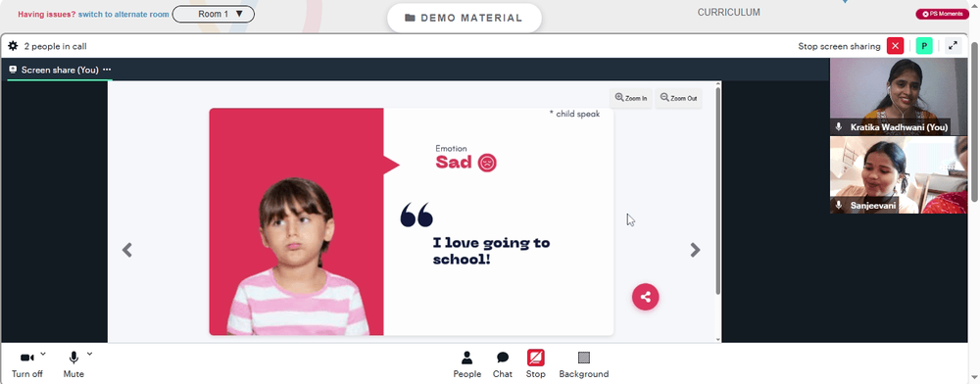This screenshot has height=384, width=980.
Task: Go to previous slide arrow
Action: [x=126, y=250]
